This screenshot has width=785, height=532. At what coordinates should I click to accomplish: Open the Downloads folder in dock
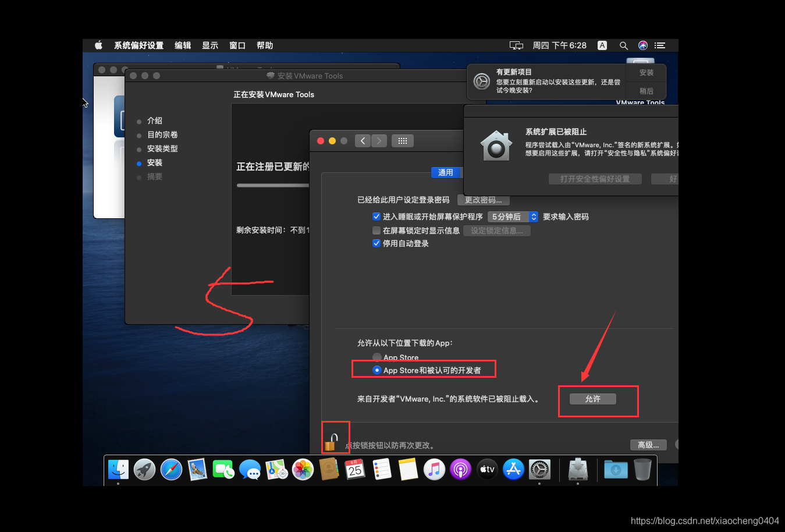616,470
